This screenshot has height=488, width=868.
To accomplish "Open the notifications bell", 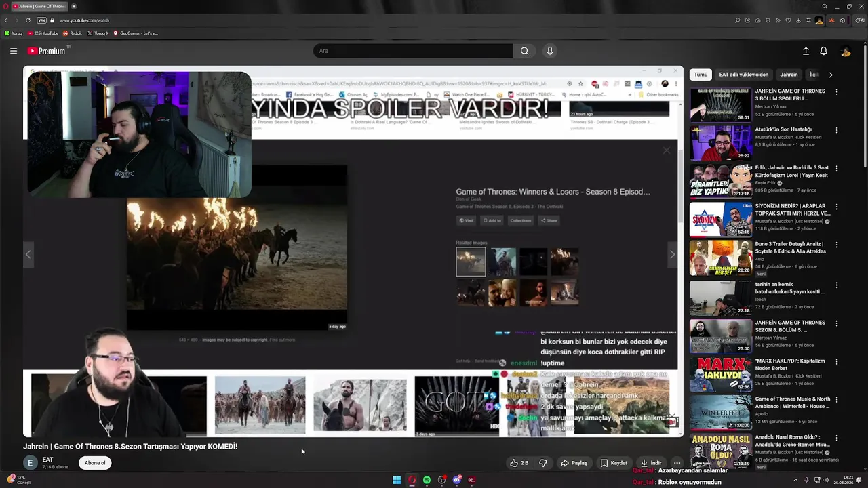I will [823, 51].
